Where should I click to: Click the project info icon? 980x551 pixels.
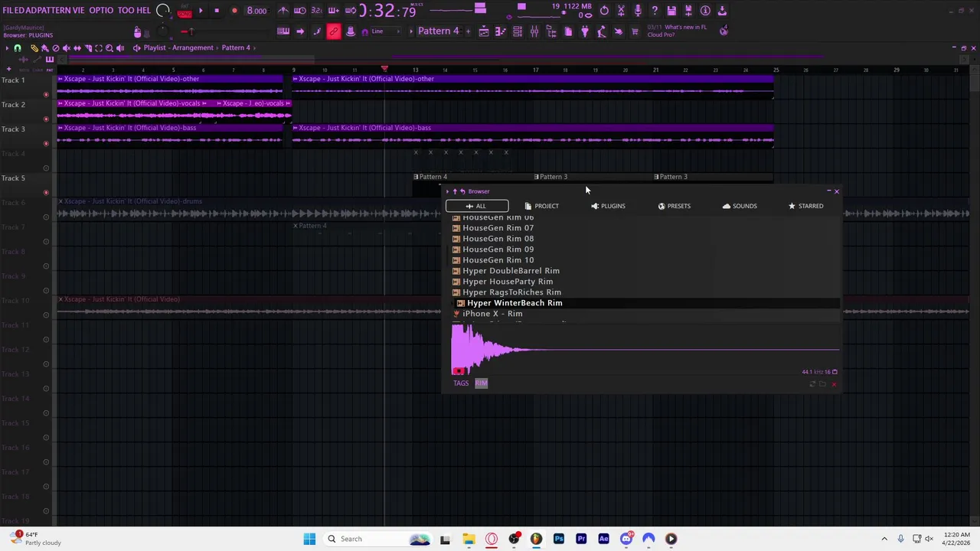pyautogui.click(x=705, y=11)
